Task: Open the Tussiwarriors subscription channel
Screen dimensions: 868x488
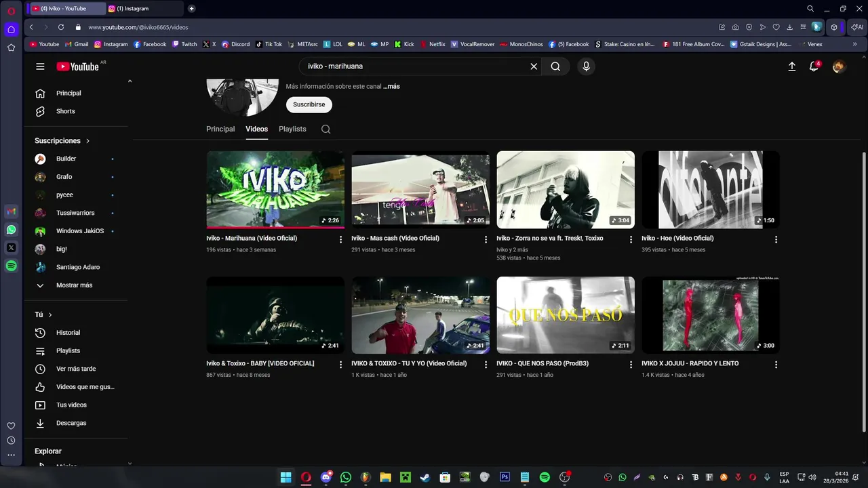Action: pos(76,213)
